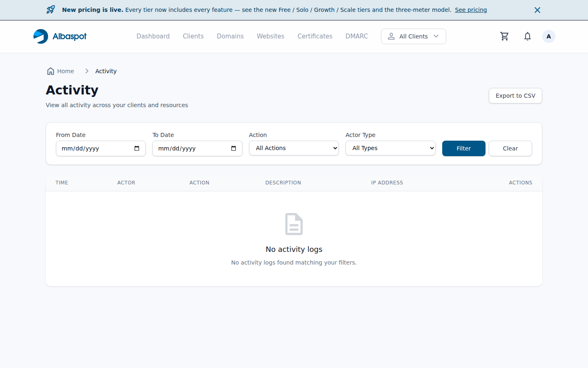Open the All Actions dropdown
Screen dimensions: 588x368
[x=294, y=148]
